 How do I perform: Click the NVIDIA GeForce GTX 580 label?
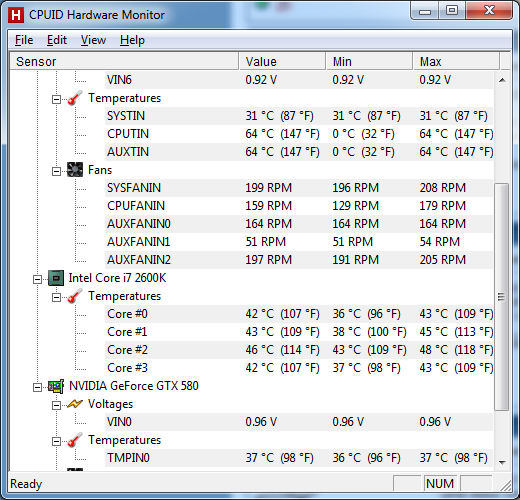click(134, 386)
